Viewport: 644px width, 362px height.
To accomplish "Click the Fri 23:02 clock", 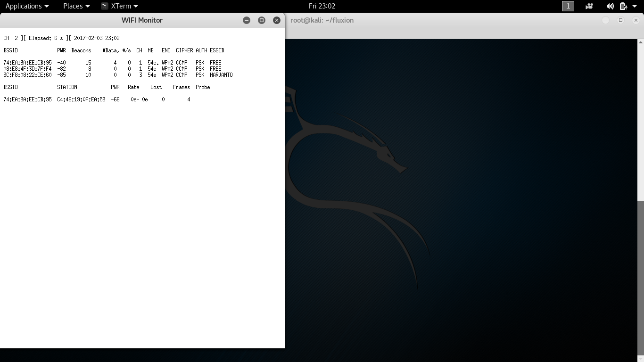I will click(322, 6).
